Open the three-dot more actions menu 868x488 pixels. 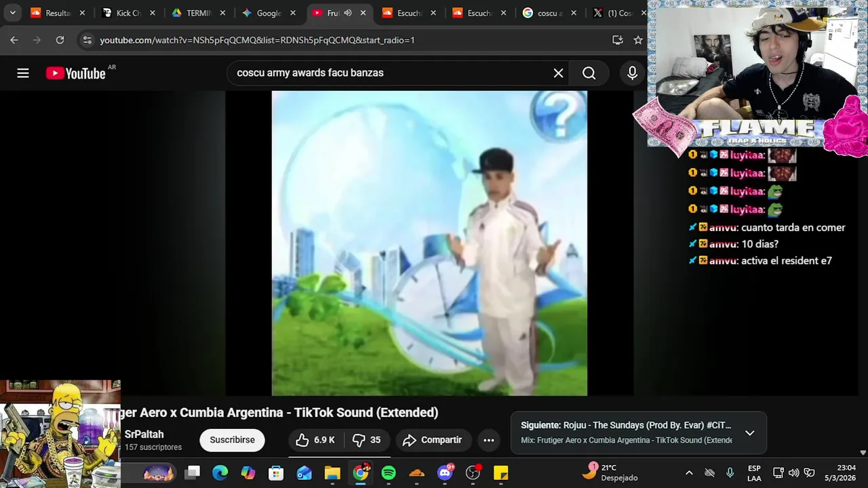pos(488,440)
